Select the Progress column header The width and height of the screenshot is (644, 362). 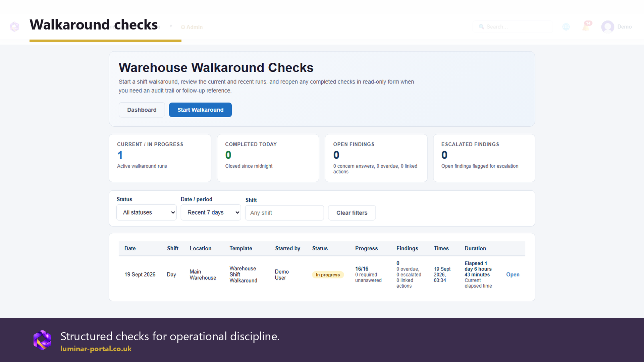366,248
